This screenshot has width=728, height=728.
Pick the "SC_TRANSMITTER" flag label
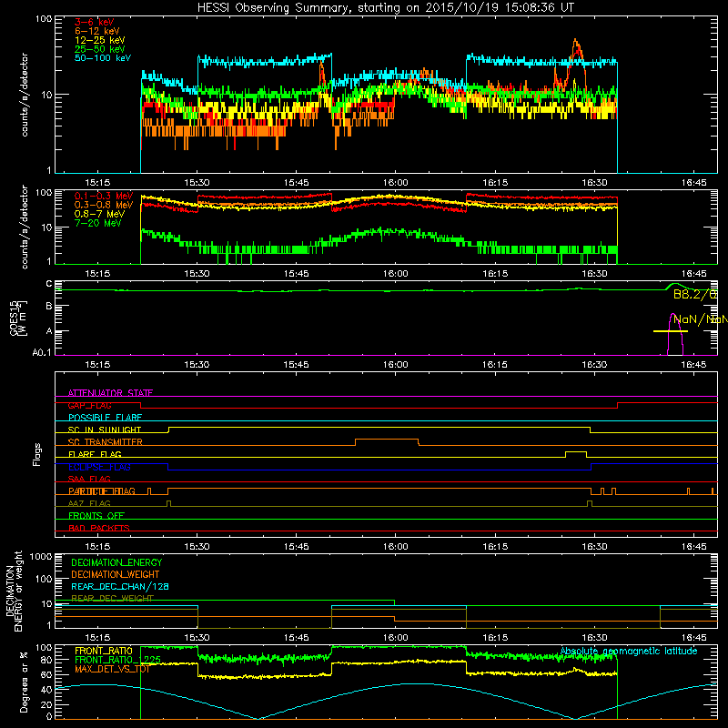105,442
